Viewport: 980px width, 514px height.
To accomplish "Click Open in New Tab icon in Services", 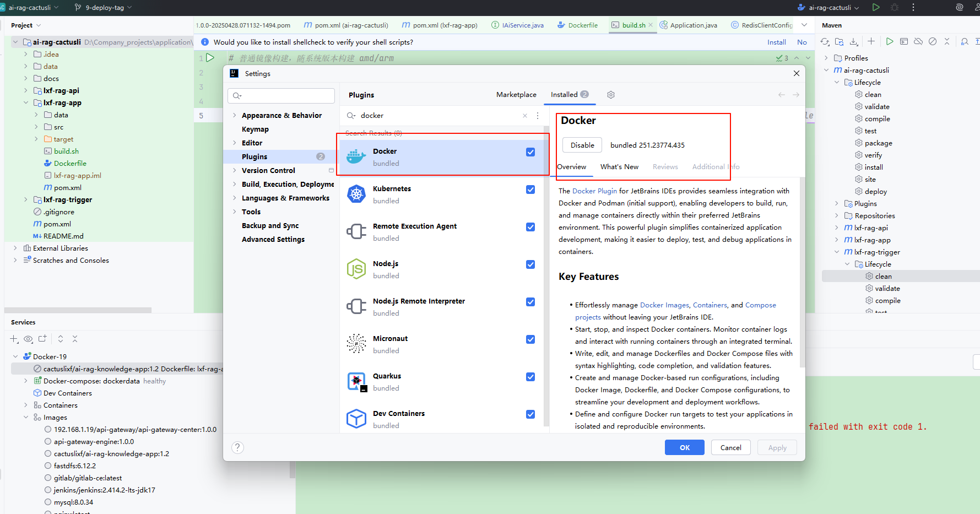I will [x=42, y=339].
